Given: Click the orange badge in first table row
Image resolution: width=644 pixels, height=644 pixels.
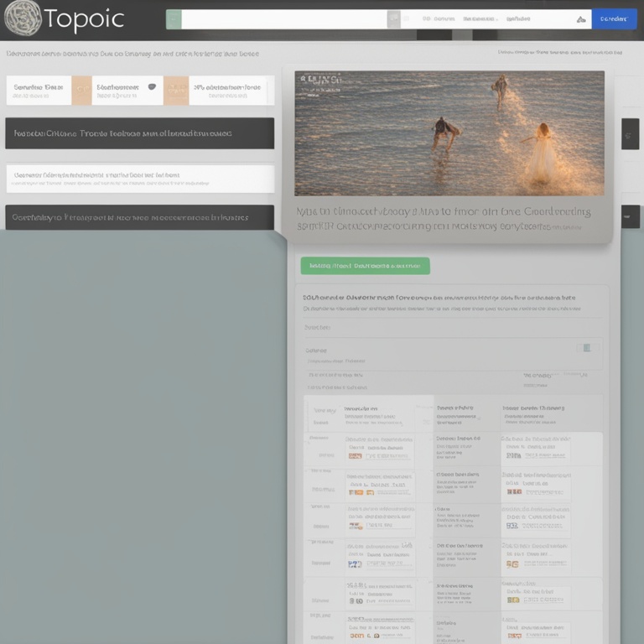Looking at the screenshot, I should 356,456.
